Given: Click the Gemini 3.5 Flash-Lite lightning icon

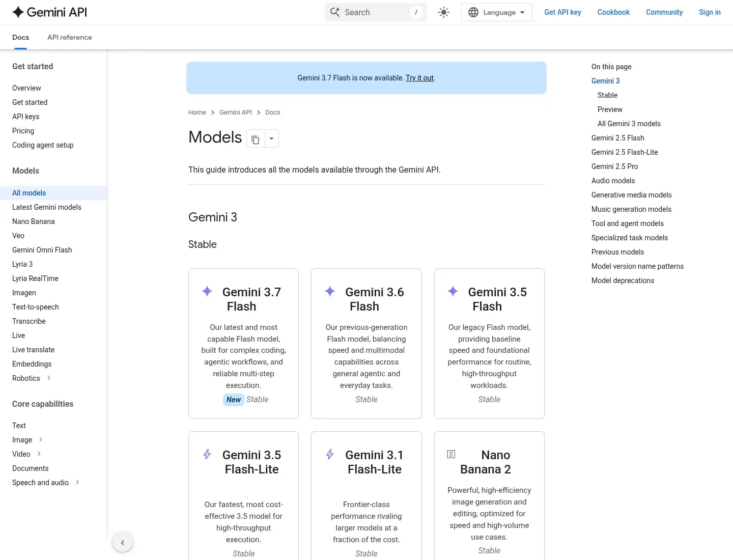Looking at the screenshot, I should (x=207, y=454).
